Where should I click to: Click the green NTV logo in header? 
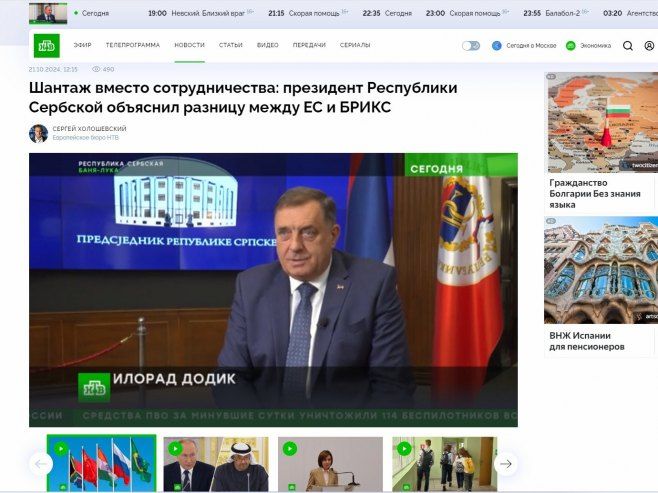coord(46,45)
